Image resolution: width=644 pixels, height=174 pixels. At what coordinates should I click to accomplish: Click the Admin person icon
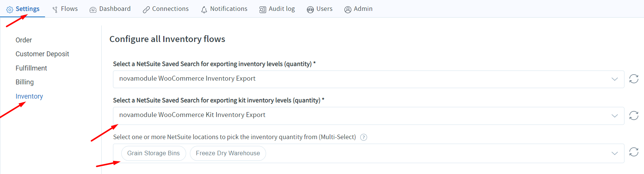point(348,10)
